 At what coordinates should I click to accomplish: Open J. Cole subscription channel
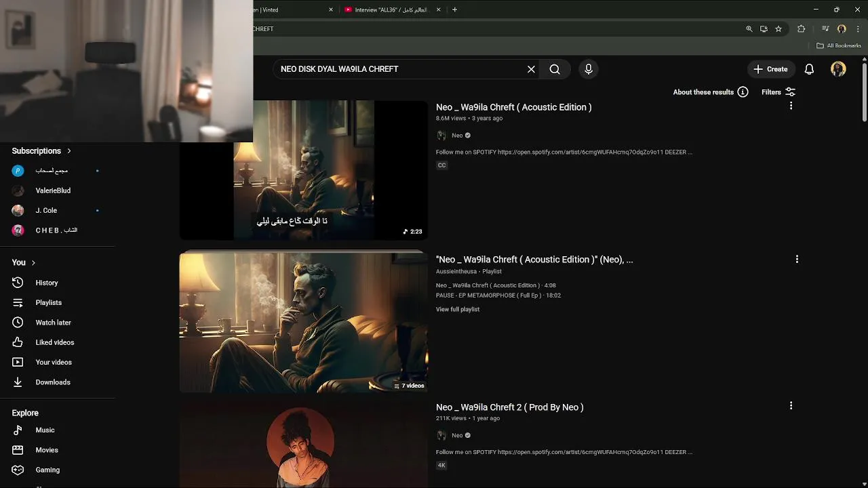46,211
